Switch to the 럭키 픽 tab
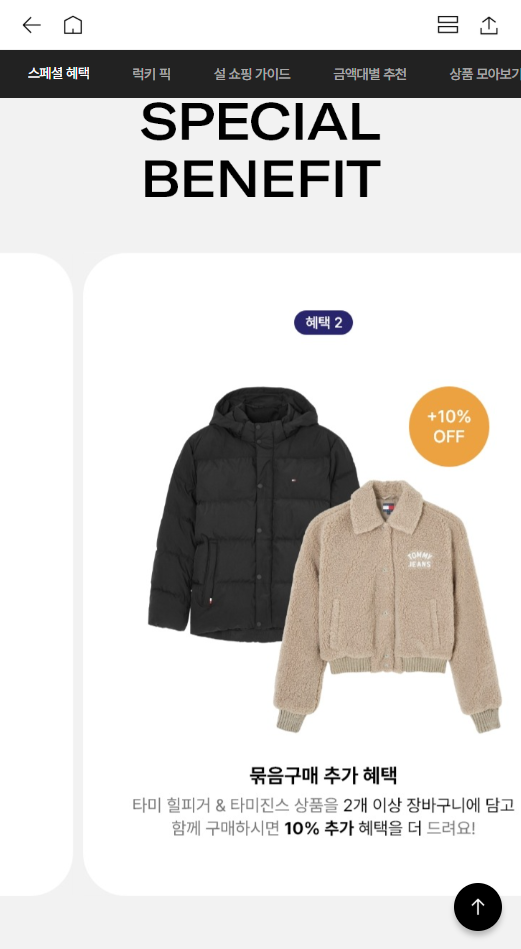Viewport: 521px width, 949px height. point(151,74)
